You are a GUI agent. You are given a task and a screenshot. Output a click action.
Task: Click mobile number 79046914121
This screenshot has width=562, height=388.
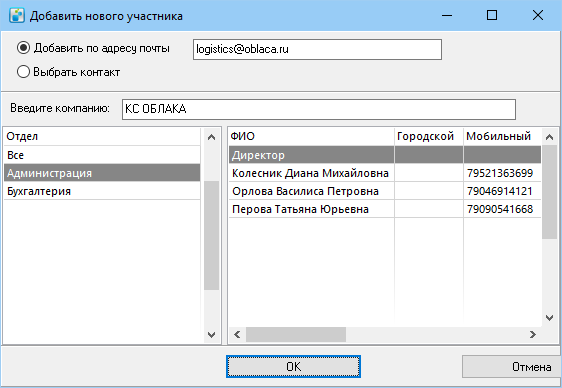[x=500, y=191]
